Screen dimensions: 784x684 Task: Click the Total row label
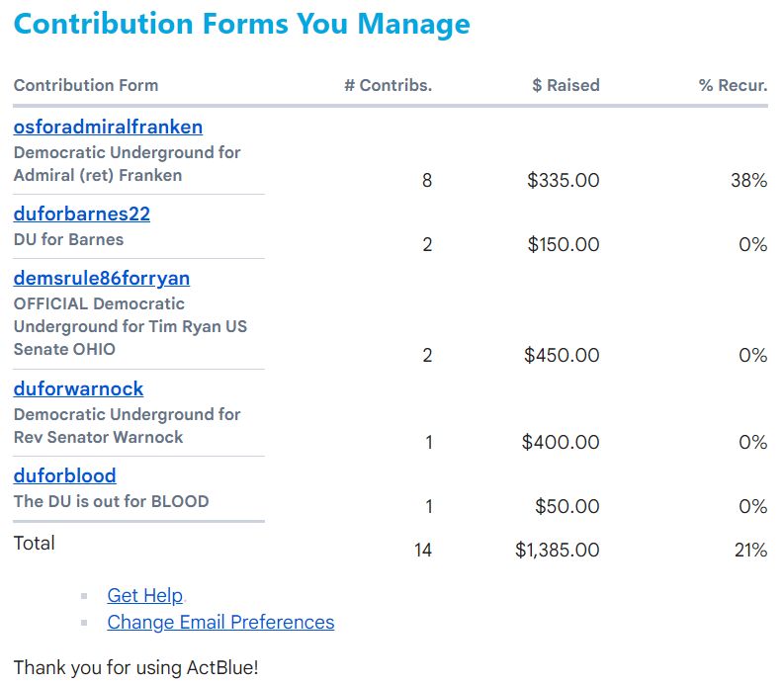point(35,543)
